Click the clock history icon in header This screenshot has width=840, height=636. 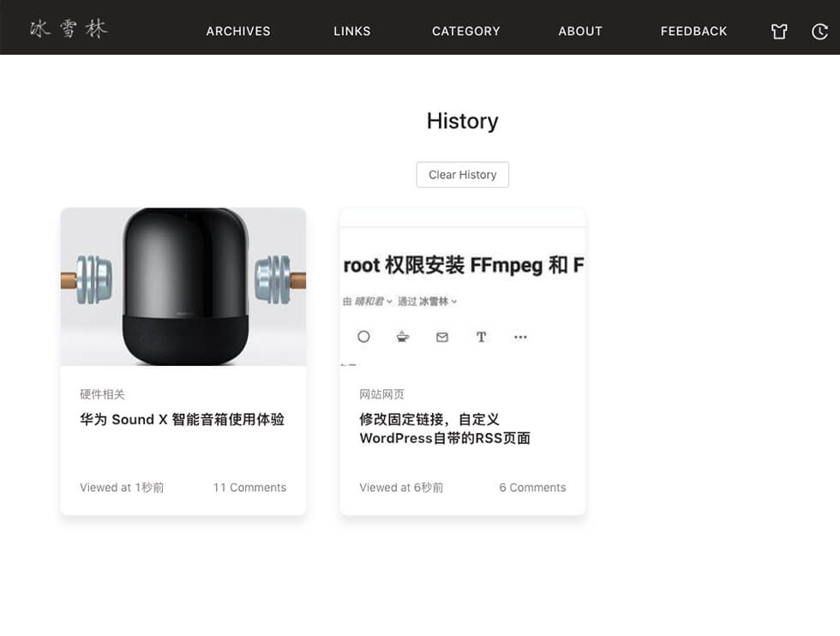click(819, 32)
